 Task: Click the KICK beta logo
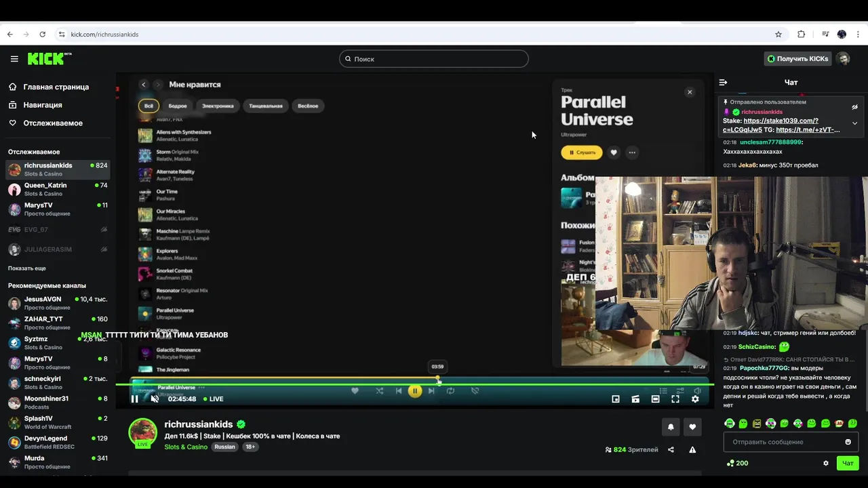pyautogui.click(x=50, y=59)
